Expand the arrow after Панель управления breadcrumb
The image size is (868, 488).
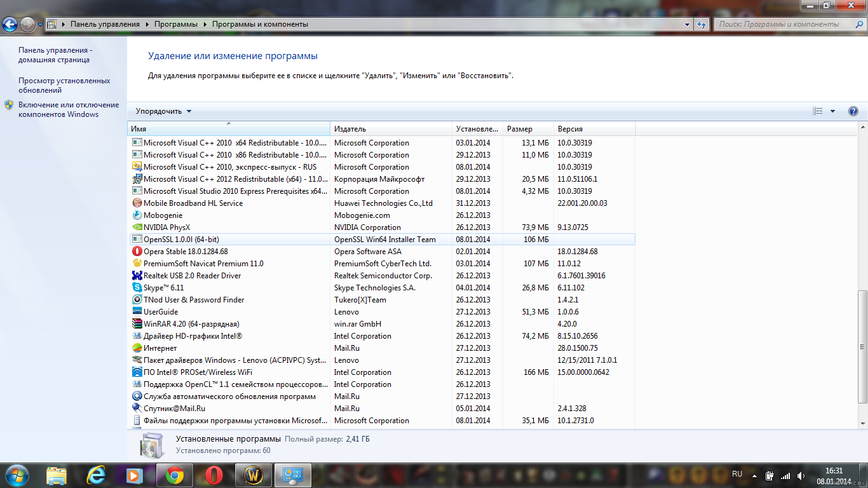coord(147,24)
